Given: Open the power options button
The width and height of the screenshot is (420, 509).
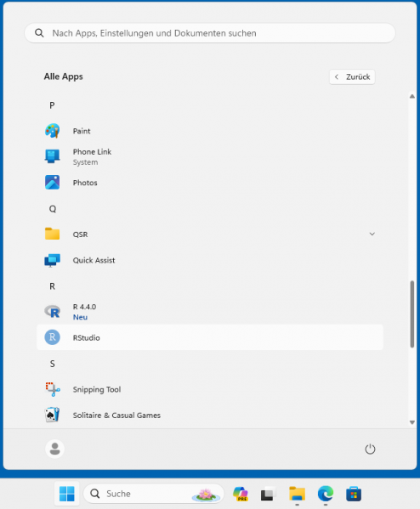Looking at the screenshot, I should pyautogui.click(x=370, y=450).
